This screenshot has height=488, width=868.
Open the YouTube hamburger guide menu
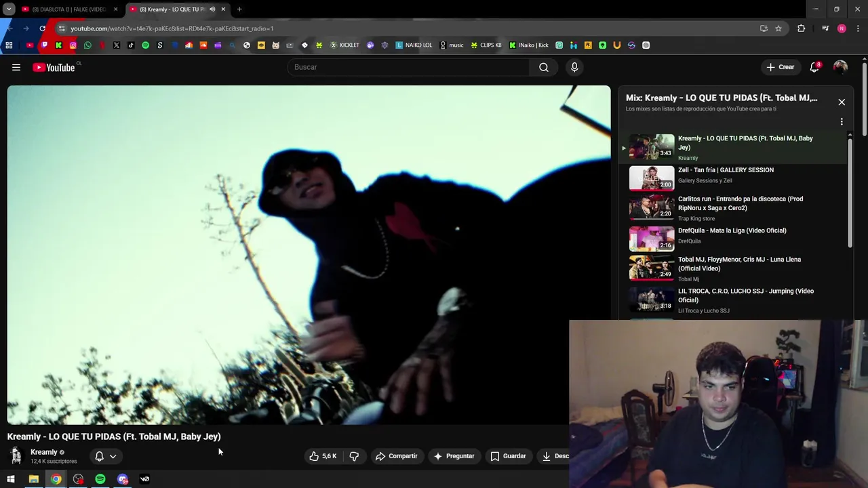pyautogui.click(x=16, y=67)
